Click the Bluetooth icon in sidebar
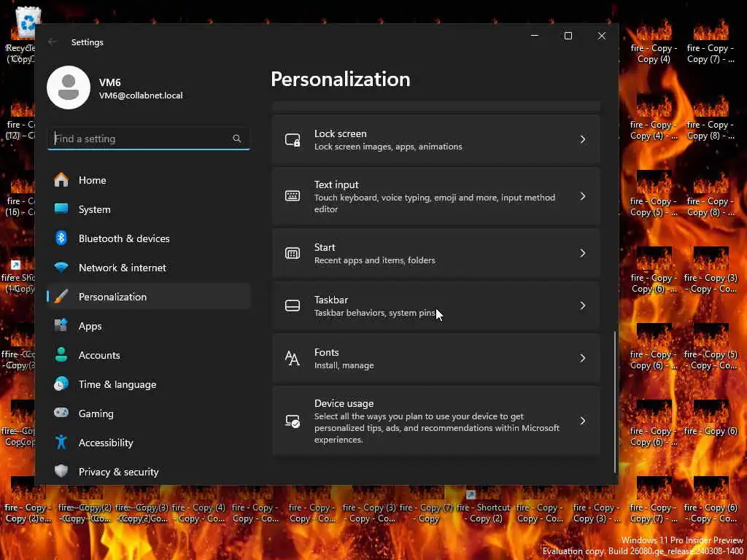 (x=61, y=238)
